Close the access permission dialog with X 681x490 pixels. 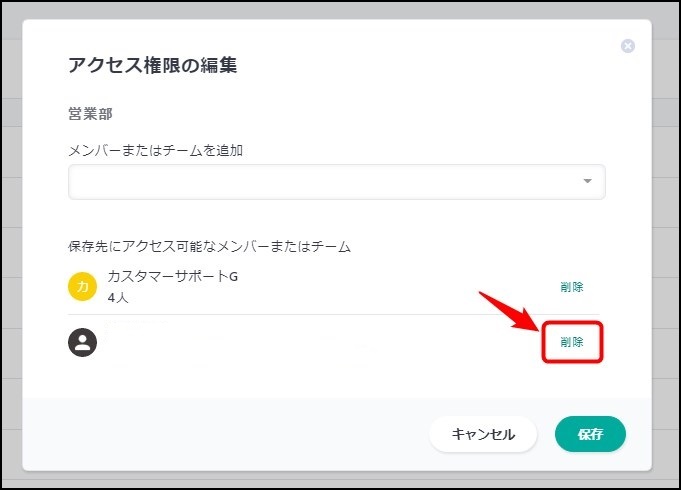pyautogui.click(x=628, y=46)
